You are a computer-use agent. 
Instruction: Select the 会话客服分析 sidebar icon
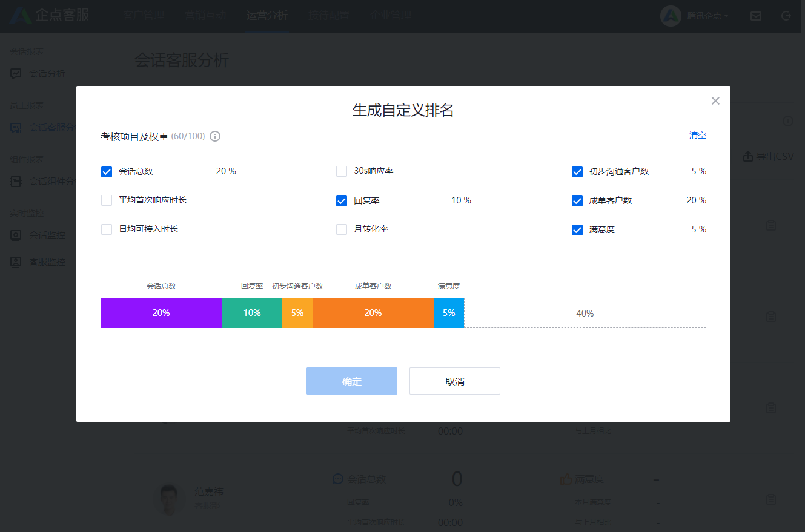15,128
